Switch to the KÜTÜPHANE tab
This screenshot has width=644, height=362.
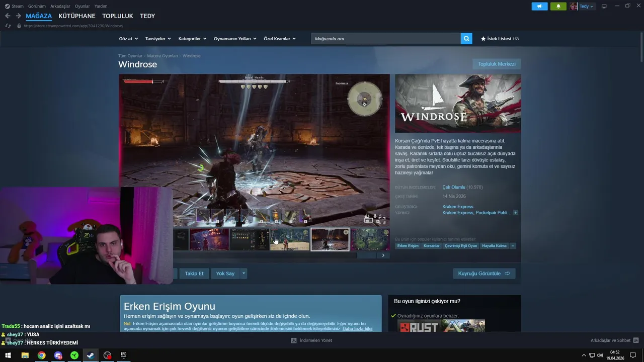coord(77,16)
